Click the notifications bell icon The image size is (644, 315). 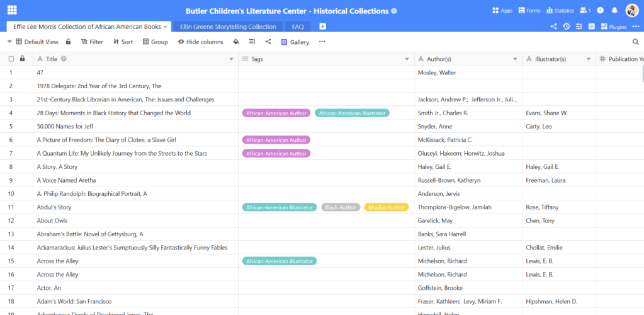click(614, 11)
